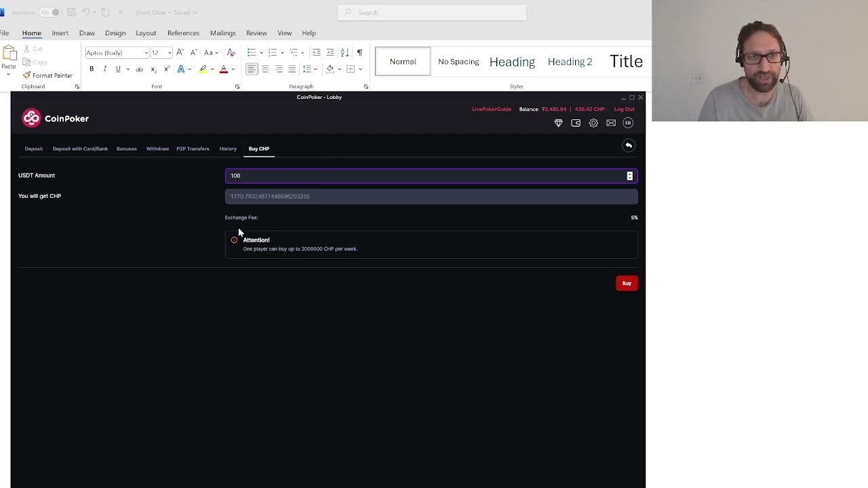Expand the underline style dropdown arrow

(127, 69)
